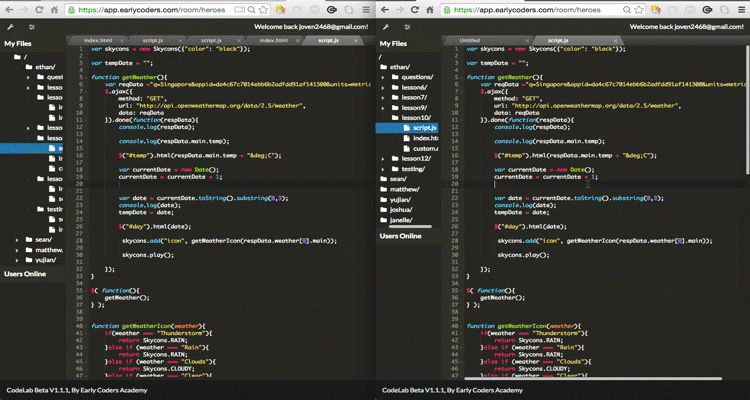Image resolution: width=750 pixels, height=400 pixels.
Task: Click the zoom magnifier in right address bar
Action: (x=627, y=9)
